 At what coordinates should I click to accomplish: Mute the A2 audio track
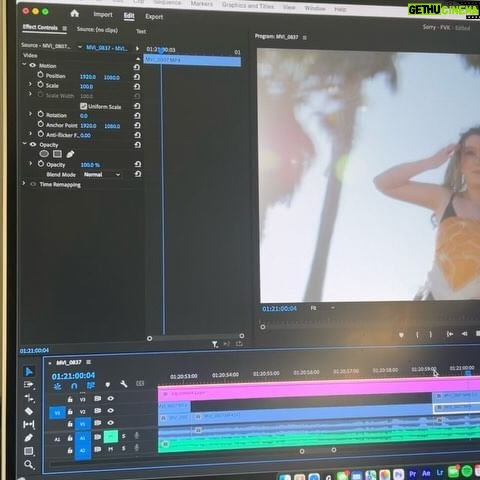coord(110,449)
